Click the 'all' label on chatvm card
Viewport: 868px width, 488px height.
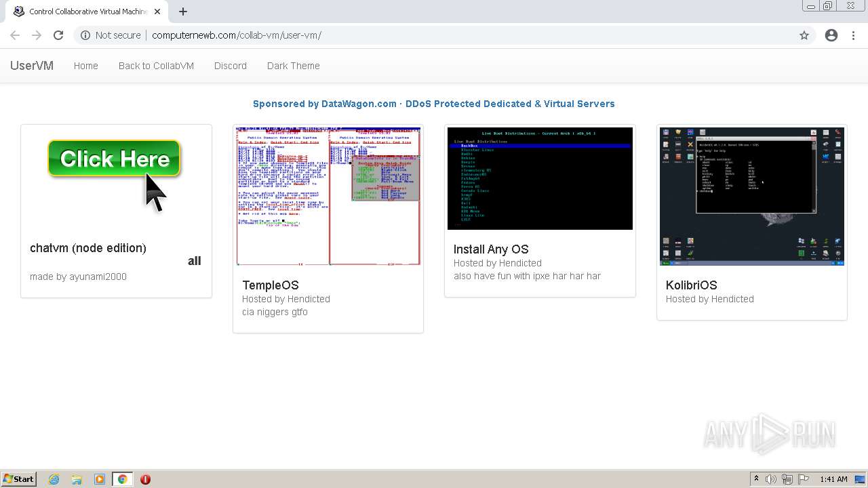pyautogui.click(x=195, y=261)
